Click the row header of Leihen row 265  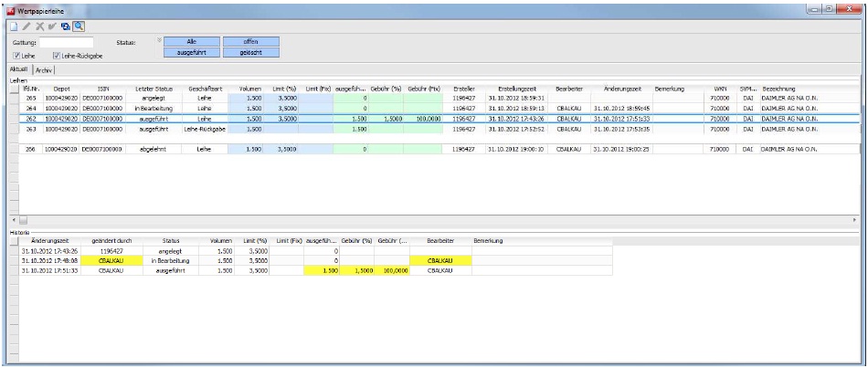point(15,98)
